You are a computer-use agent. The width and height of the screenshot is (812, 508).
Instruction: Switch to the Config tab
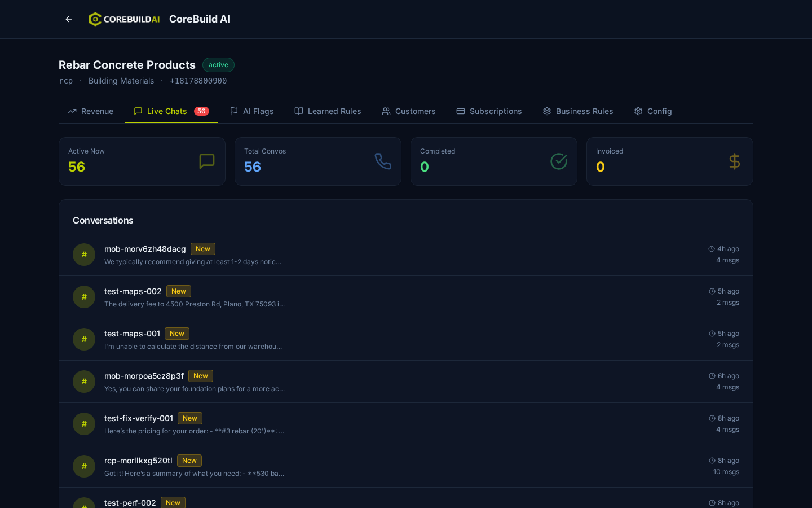point(653,111)
